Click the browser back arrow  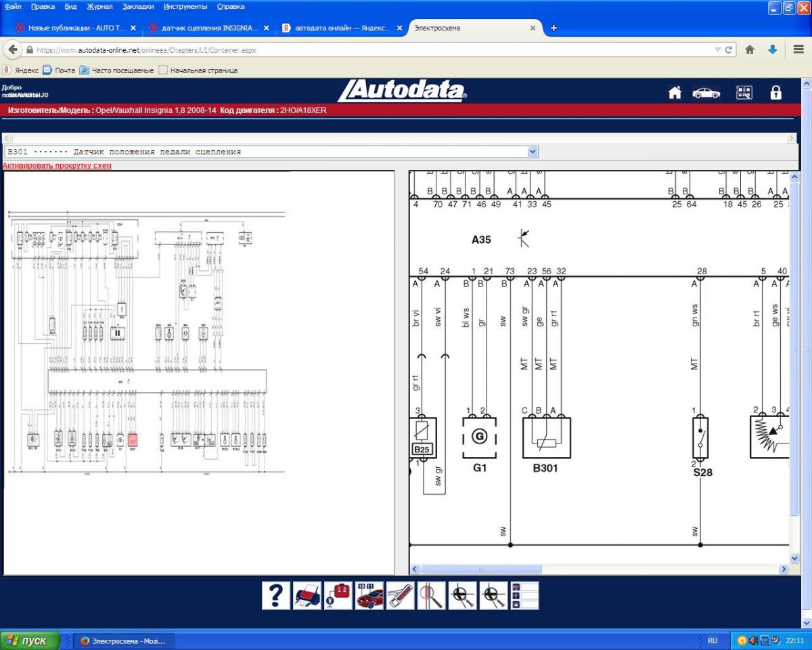13,49
